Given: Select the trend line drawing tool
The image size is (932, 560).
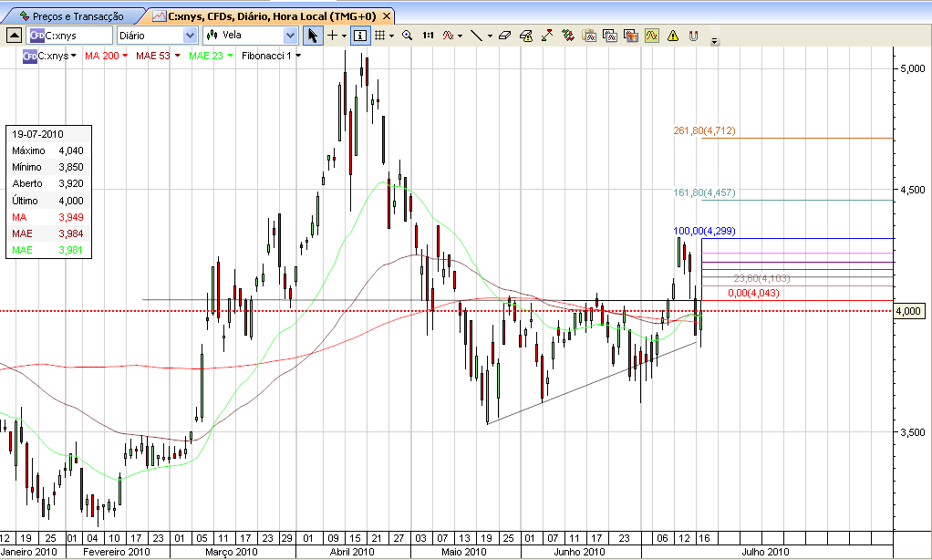Looking at the screenshot, I should (477, 36).
